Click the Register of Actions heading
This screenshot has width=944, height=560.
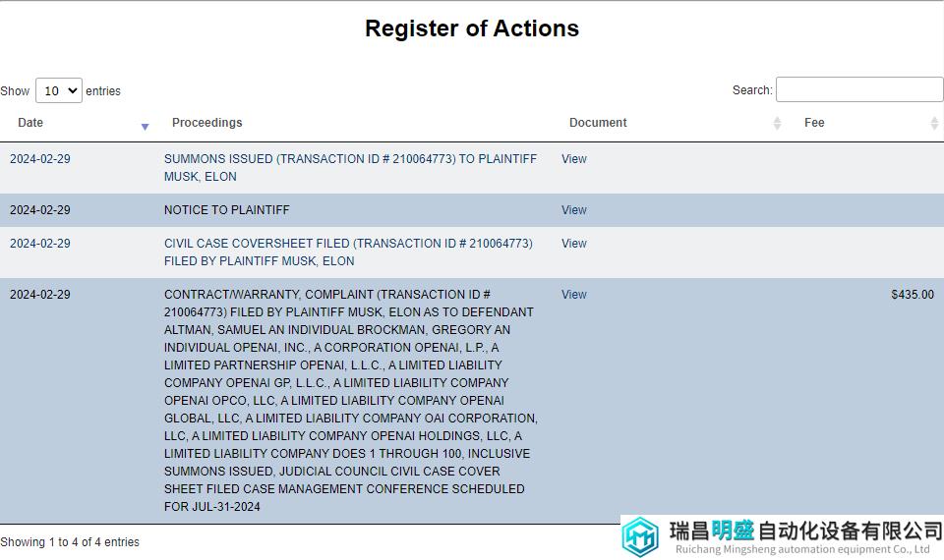point(472,28)
